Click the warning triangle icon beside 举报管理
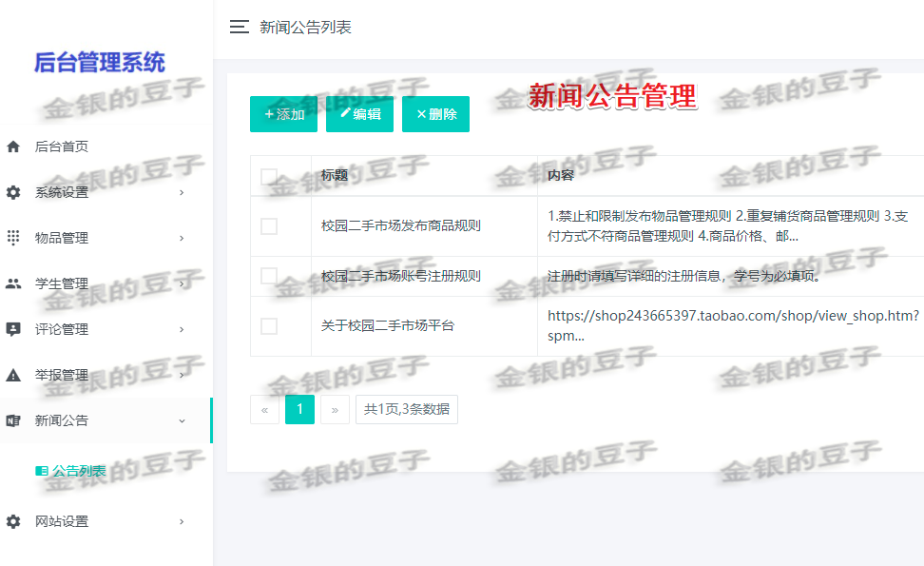This screenshot has width=924, height=566. point(13,375)
